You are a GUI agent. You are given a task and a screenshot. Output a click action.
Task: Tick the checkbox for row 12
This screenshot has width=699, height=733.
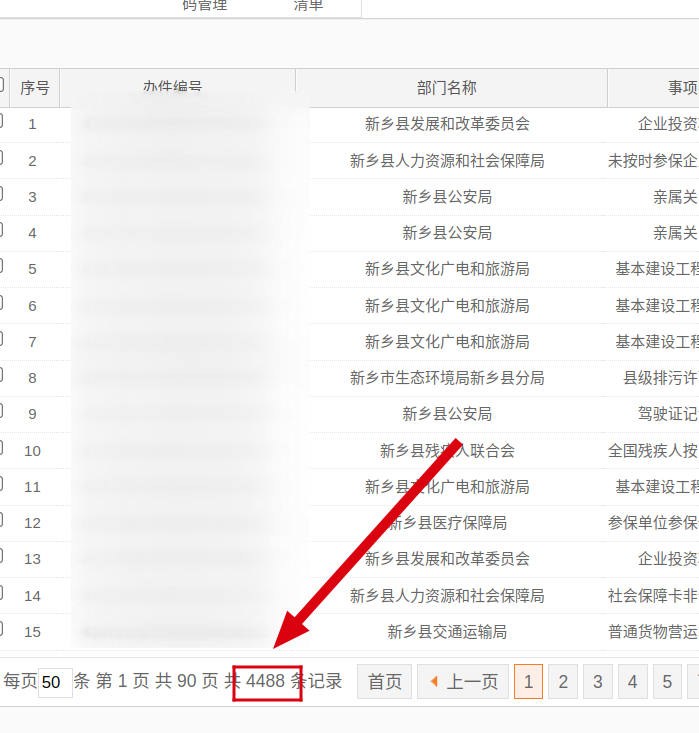point(1,519)
